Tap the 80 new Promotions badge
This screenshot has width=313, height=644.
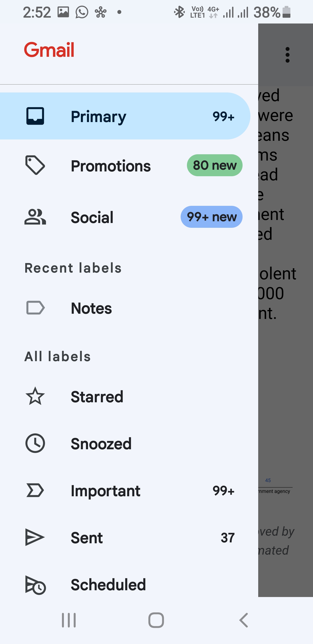215,165
